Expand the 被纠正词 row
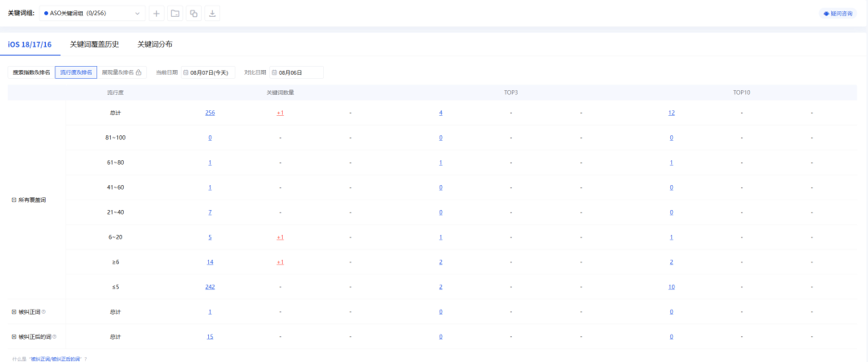 pyautogui.click(x=14, y=312)
